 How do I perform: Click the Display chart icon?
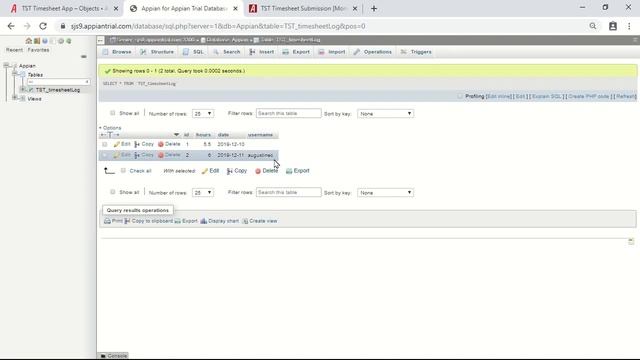point(204,221)
